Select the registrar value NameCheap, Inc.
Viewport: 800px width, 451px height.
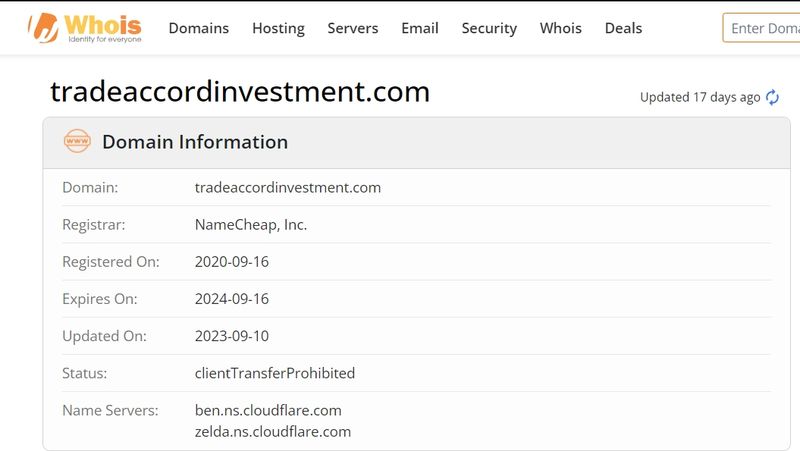click(x=251, y=224)
